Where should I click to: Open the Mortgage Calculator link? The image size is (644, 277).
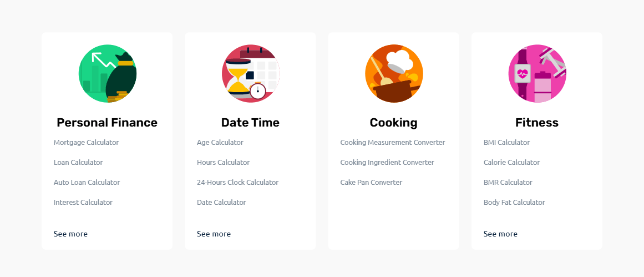pyautogui.click(x=86, y=143)
